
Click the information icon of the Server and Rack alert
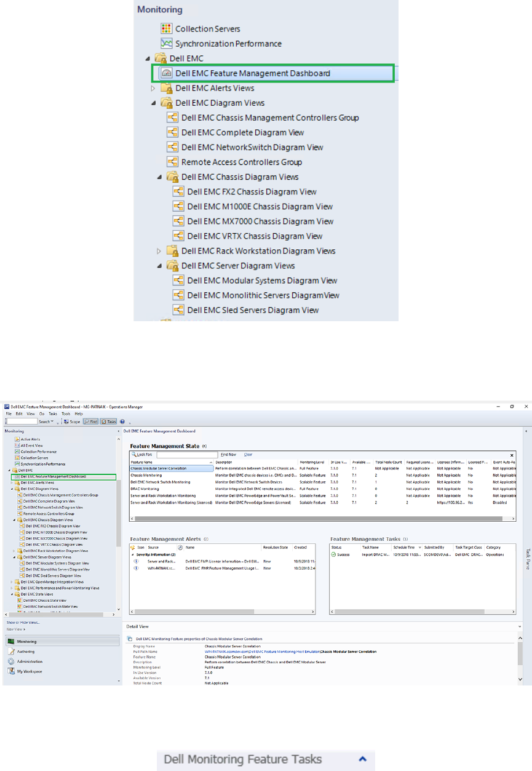137,561
